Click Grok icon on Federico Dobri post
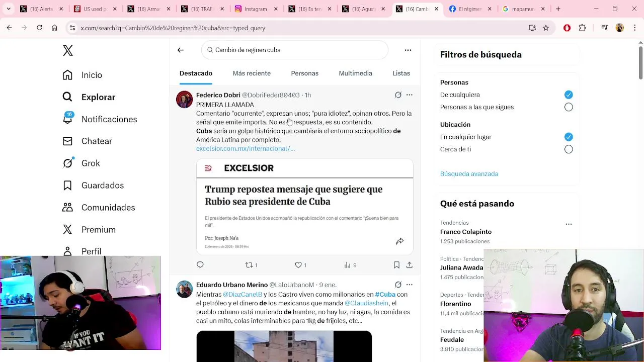644x362 pixels. [398, 95]
